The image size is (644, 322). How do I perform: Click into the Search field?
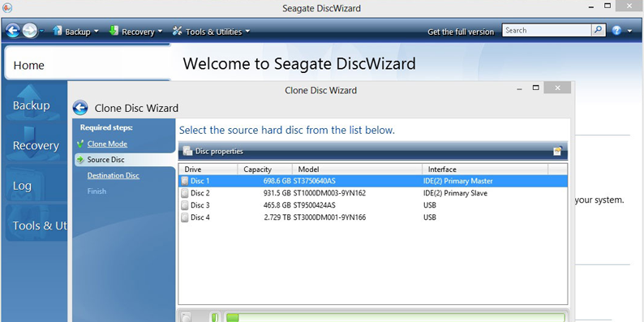(547, 30)
